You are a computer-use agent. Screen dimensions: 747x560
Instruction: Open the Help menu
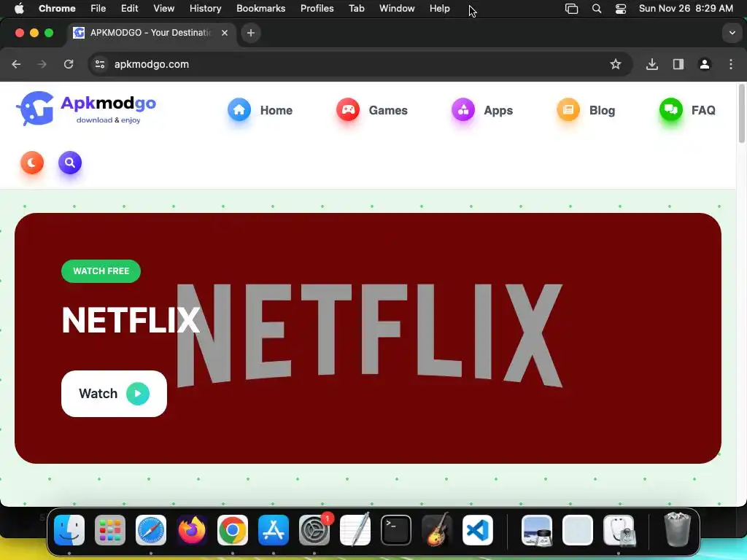pos(439,9)
